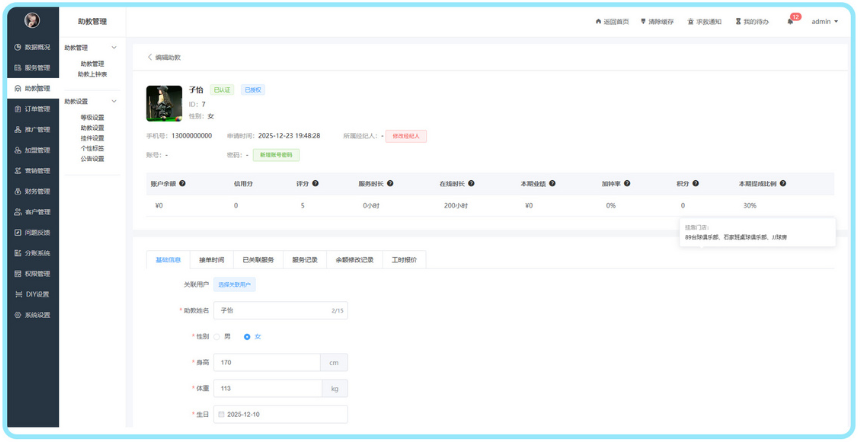Collapse the 助教设置 submenu group
860x442 pixels.
(x=114, y=101)
